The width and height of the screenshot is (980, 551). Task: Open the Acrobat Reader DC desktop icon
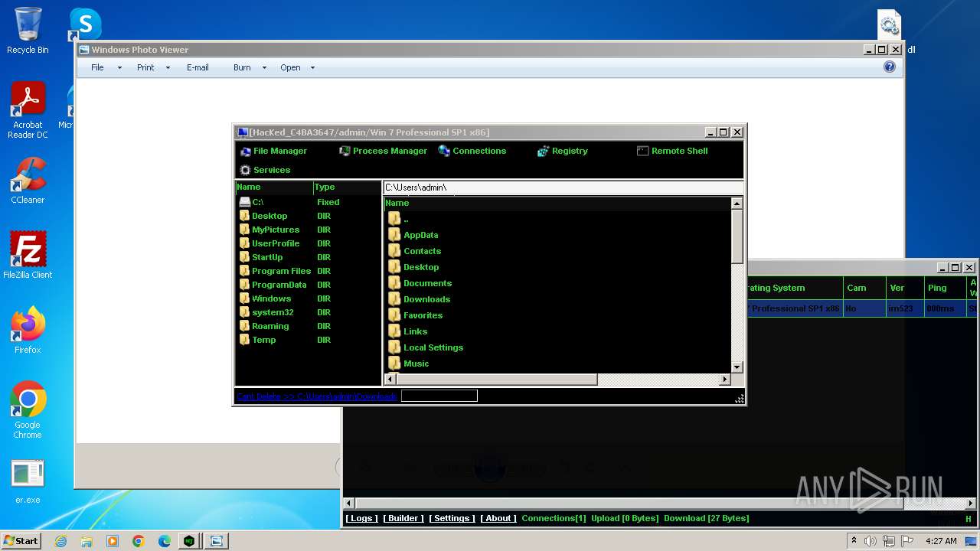pyautogui.click(x=28, y=110)
